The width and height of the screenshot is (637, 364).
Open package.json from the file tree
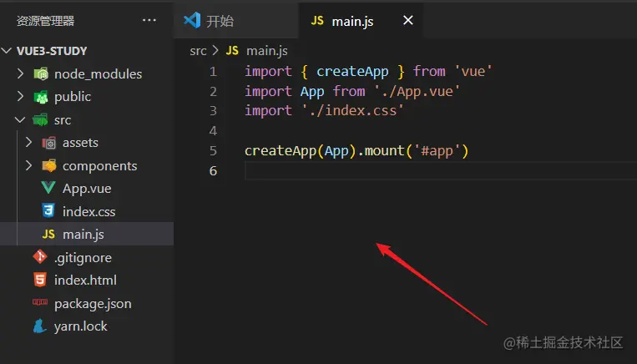[93, 304]
